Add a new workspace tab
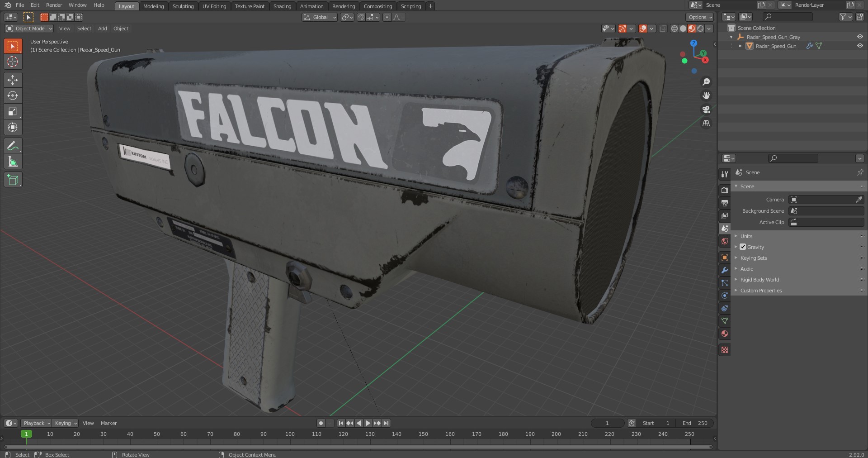 click(x=430, y=6)
